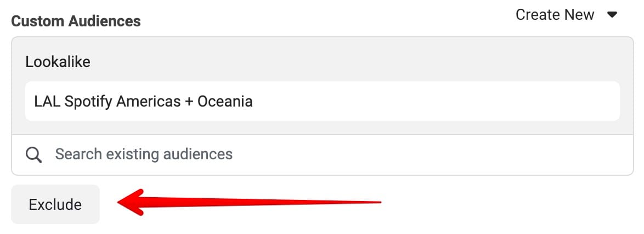Click the empty area right of the audience search text
Image resolution: width=644 pixels, height=234 pixels.
[x=439, y=154]
